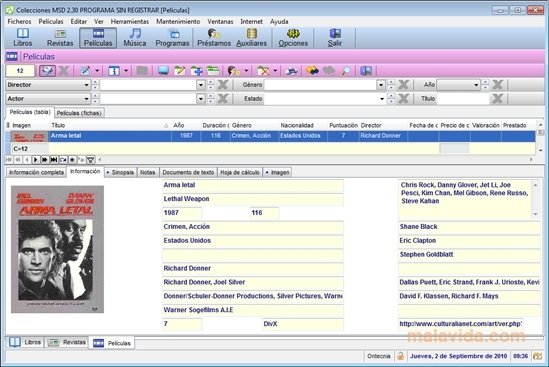Open the info icon's dropdown arrow

tap(126, 71)
